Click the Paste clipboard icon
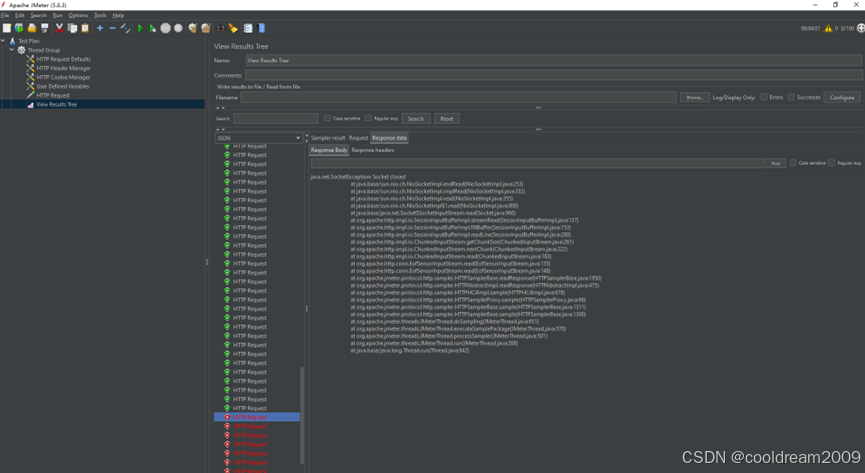 tap(85, 28)
